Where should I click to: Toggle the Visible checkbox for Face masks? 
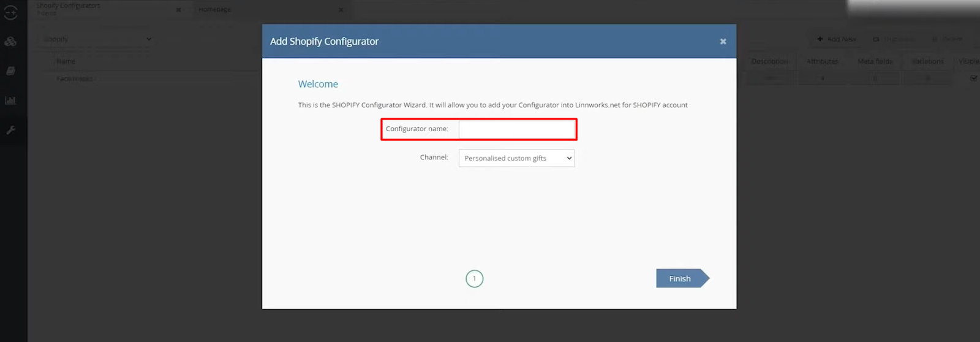974,78
